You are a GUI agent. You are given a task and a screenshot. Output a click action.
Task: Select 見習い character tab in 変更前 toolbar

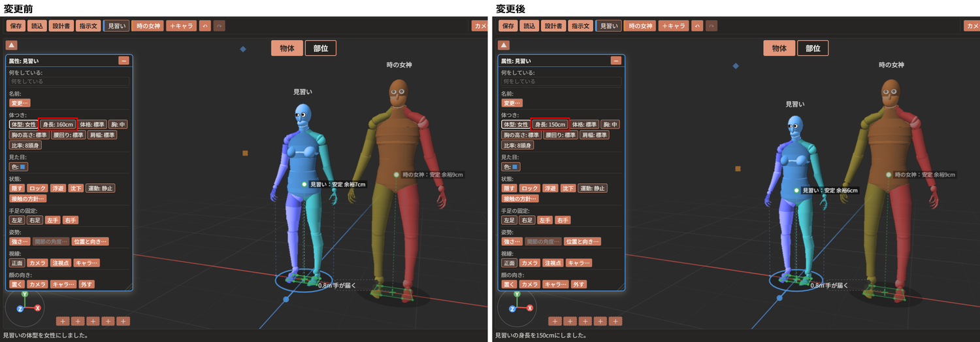click(x=117, y=26)
